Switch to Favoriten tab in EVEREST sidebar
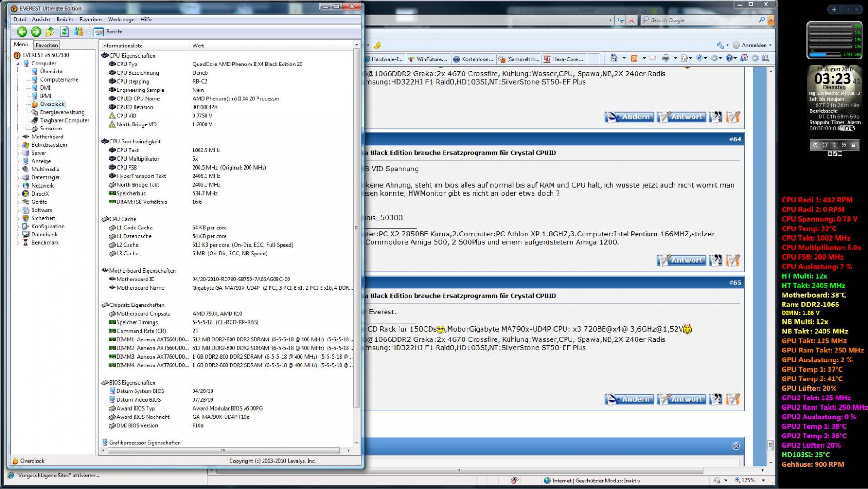 point(47,45)
